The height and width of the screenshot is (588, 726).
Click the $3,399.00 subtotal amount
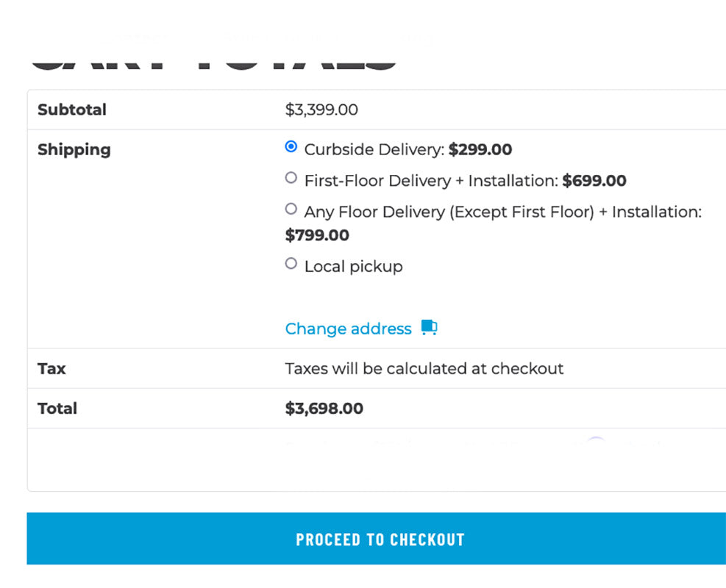click(321, 110)
